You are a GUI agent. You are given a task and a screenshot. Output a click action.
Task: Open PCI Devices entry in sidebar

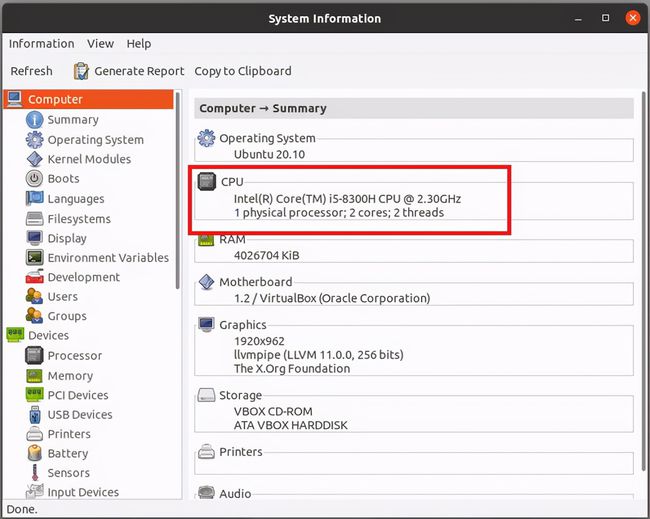[x=78, y=395]
